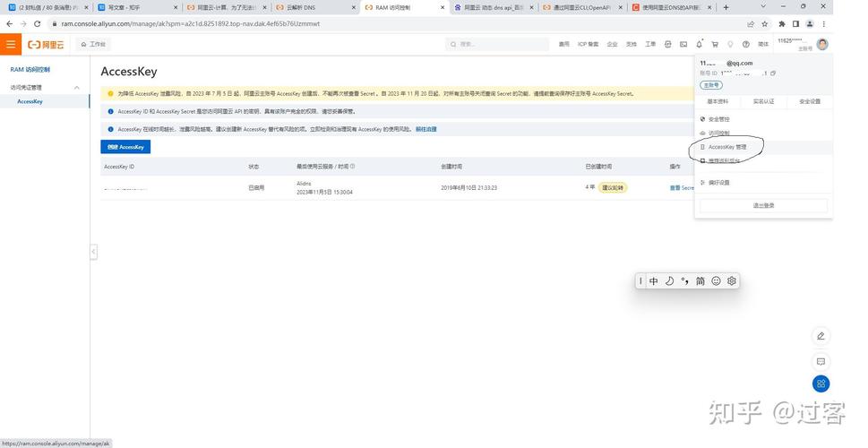
Task: Open the 支持 support menu
Action: [x=632, y=44]
